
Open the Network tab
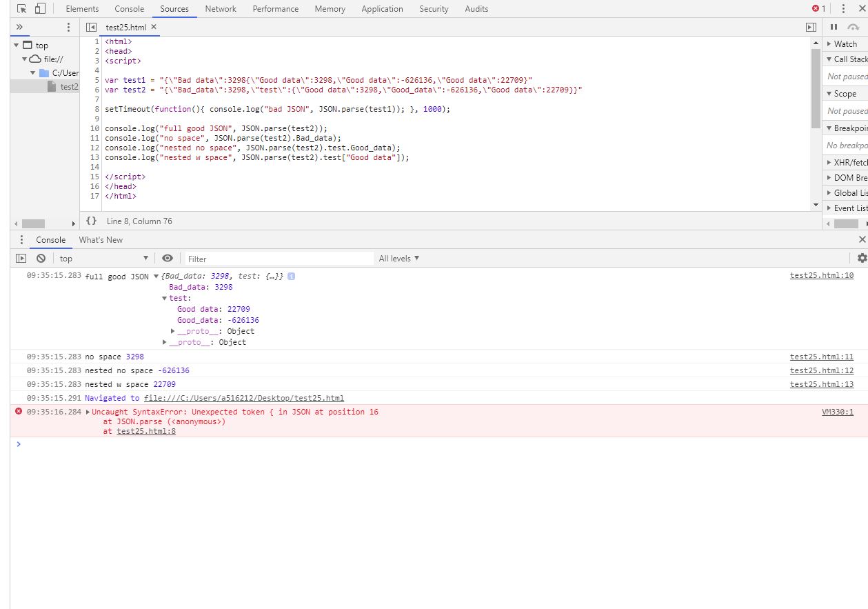(221, 9)
